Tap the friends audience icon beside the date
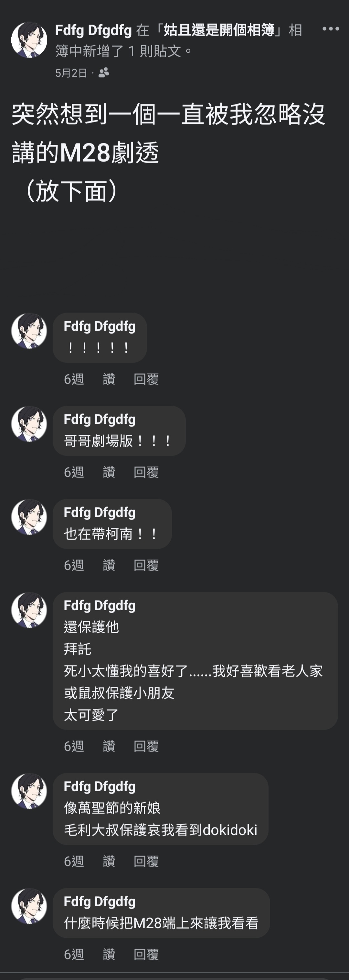 tap(103, 72)
